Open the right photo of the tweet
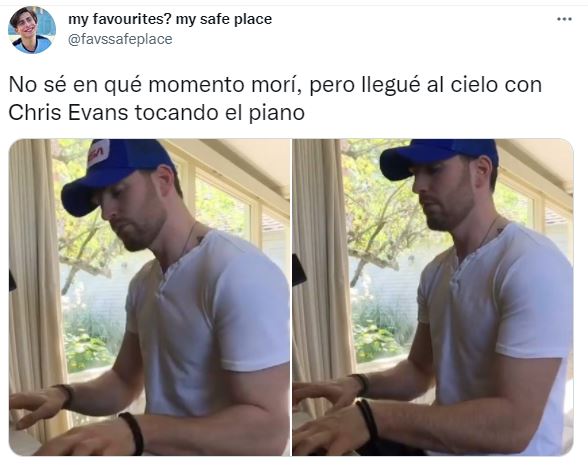 [433, 297]
